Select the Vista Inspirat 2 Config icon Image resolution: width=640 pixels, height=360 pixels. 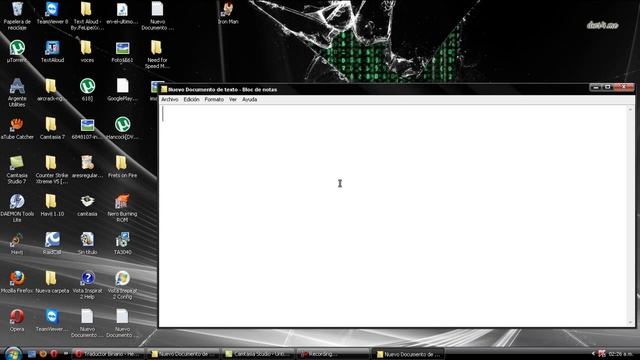[122, 285]
